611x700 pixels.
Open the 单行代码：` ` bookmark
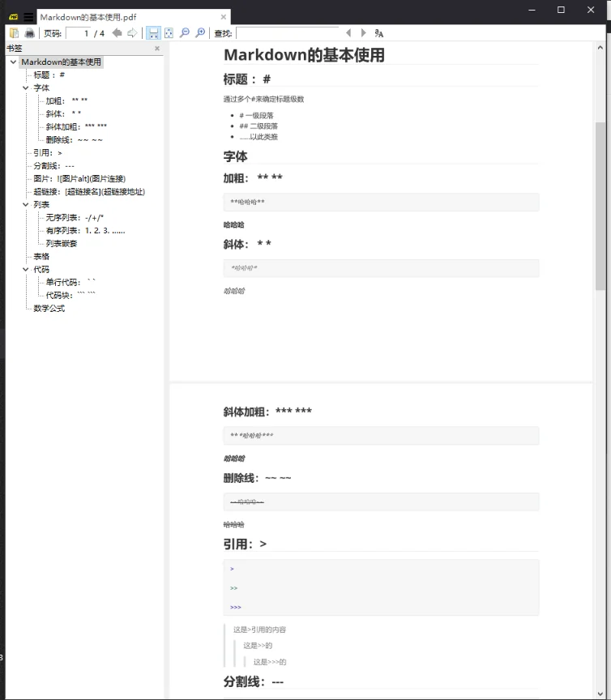pyautogui.click(x=70, y=282)
